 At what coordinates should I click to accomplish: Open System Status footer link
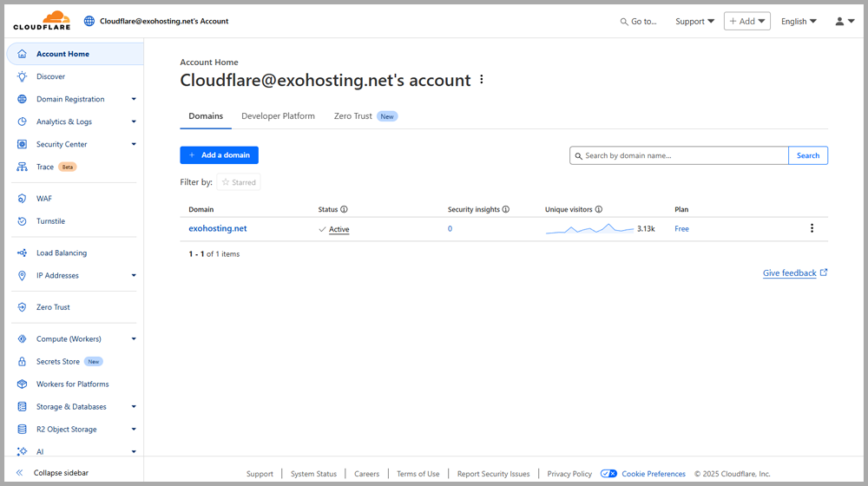[x=313, y=474]
